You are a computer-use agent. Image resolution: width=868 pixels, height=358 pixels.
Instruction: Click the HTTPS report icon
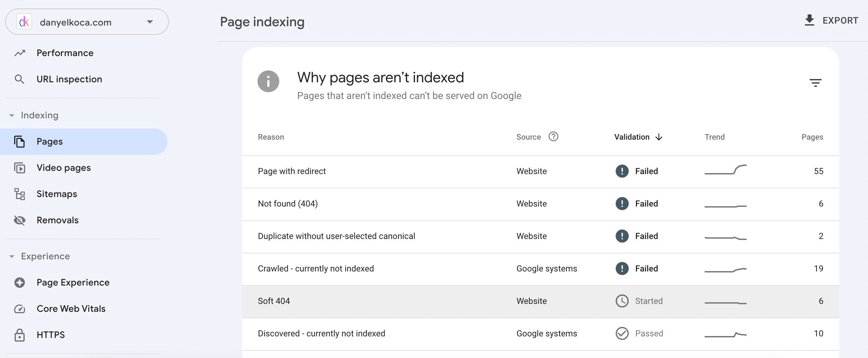(20, 335)
